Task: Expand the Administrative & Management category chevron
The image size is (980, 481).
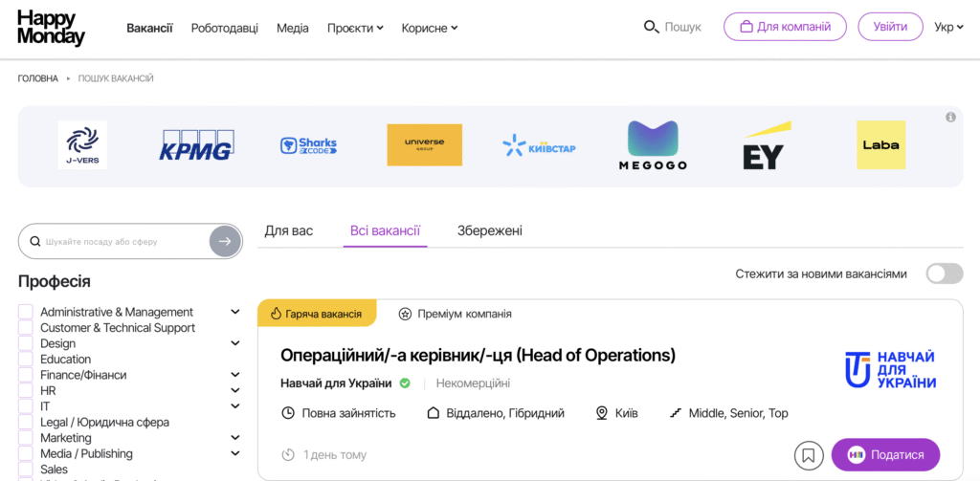Action: pyautogui.click(x=235, y=312)
